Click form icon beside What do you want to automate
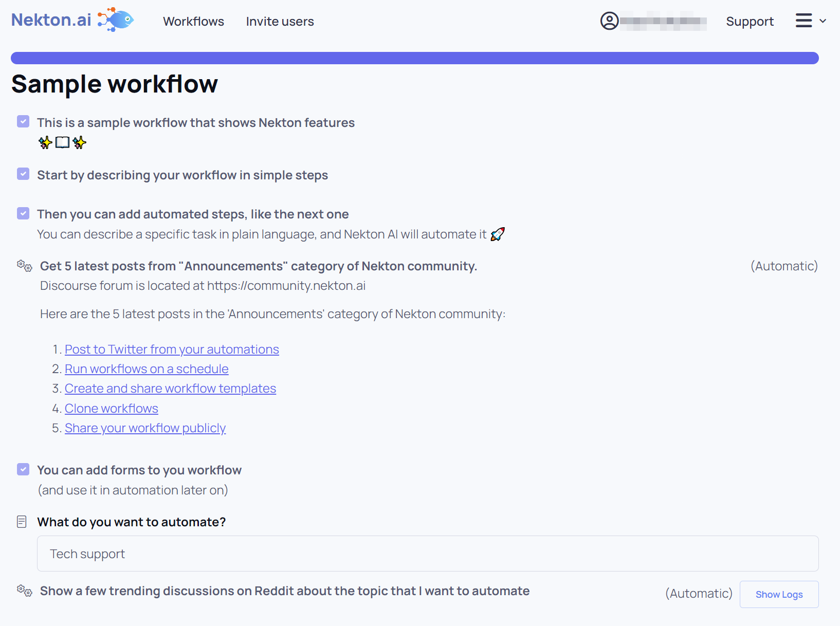Viewport: 840px width, 626px height. (x=22, y=522)
